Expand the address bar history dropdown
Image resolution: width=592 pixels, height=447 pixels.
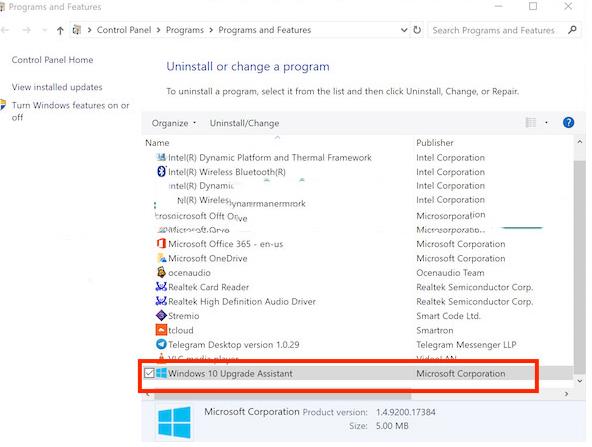tap(404, 30)
